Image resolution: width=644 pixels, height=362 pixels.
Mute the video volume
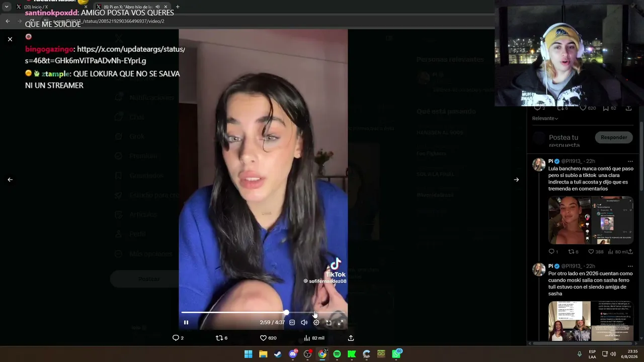(304, 322)
